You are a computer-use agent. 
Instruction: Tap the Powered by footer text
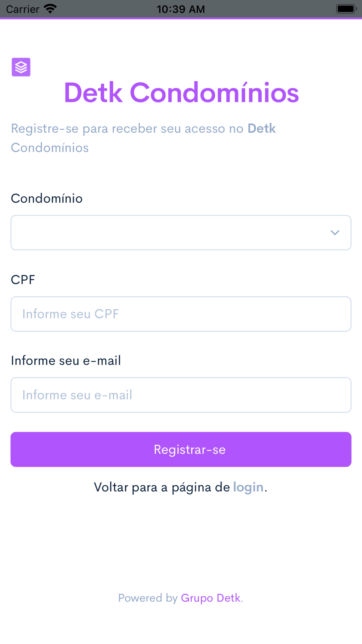tap(148, 598)
